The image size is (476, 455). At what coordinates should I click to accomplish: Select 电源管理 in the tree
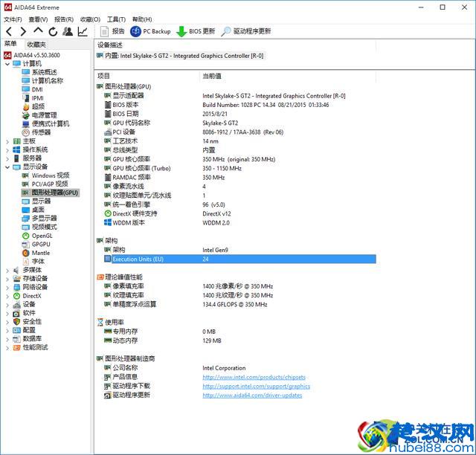coord(39,115)
